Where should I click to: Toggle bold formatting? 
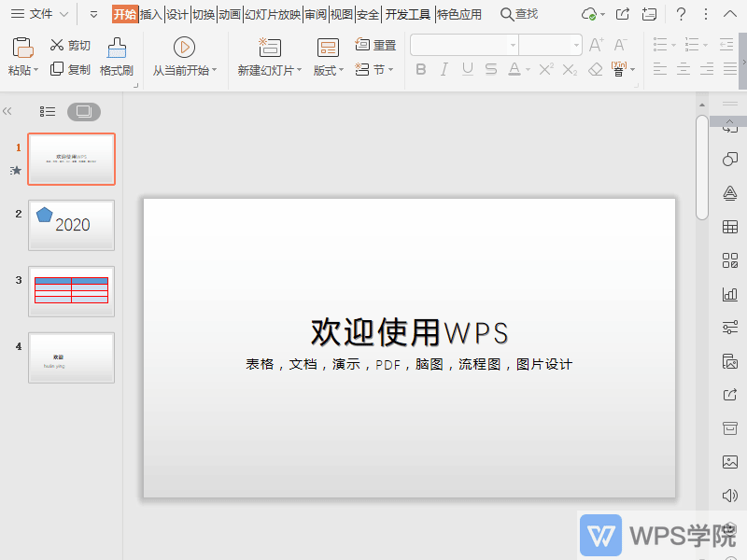pyautogui.click(x=422, y=68)
